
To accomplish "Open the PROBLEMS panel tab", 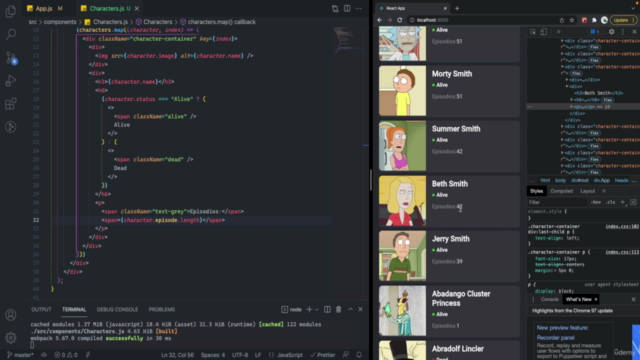I will pos(162,309).
